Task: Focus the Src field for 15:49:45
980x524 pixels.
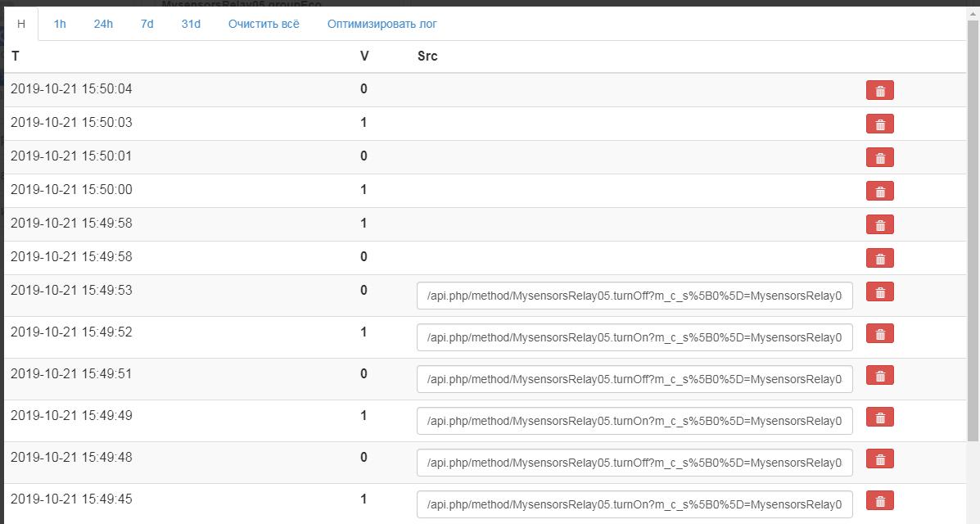Action: pyautogui.click(x=635, y=504)
